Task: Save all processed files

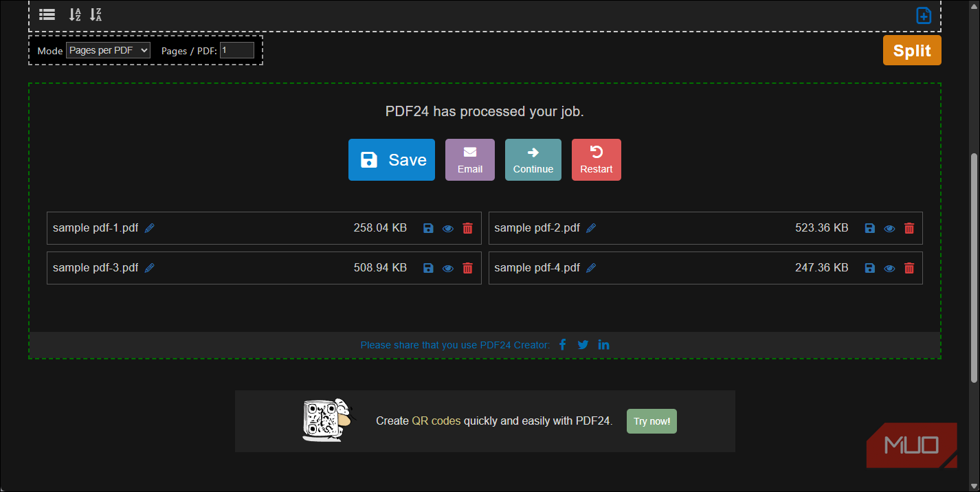Action: click(392, 159)
